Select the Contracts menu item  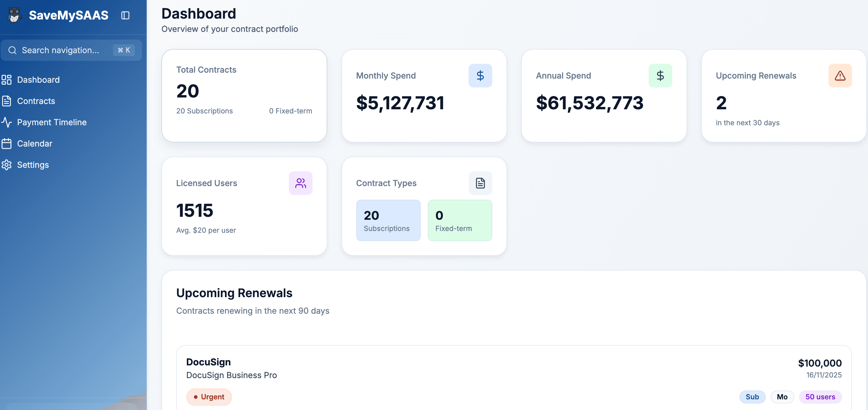[36, 101]
